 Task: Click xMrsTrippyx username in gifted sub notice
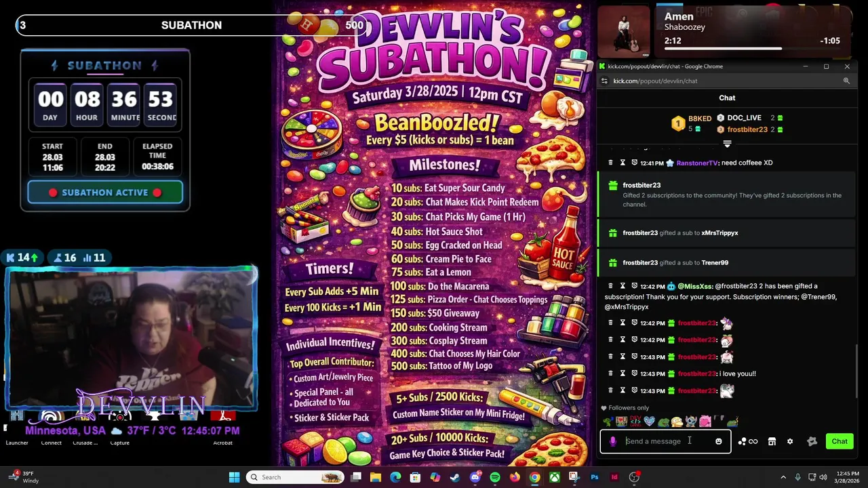tap(719, 232)
